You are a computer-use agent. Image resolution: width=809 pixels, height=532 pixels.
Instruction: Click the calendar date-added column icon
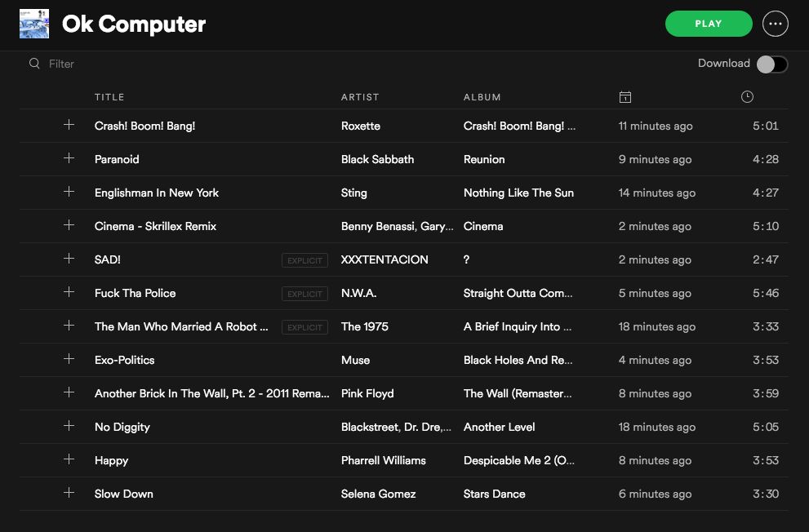[625, 96]
